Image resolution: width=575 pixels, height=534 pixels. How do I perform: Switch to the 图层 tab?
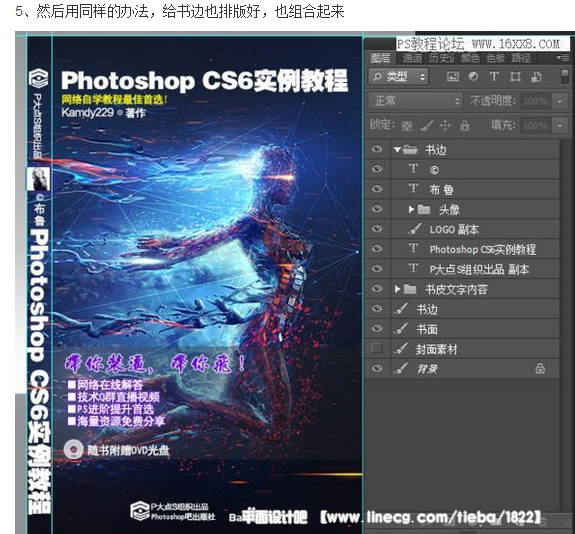click(380, 58)
